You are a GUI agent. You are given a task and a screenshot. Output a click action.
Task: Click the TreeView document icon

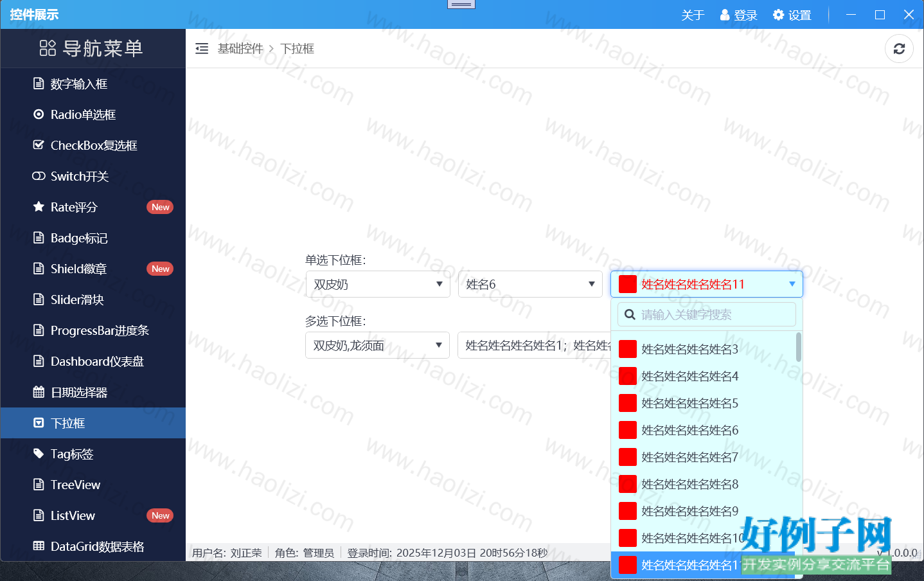tap(39, 485)
